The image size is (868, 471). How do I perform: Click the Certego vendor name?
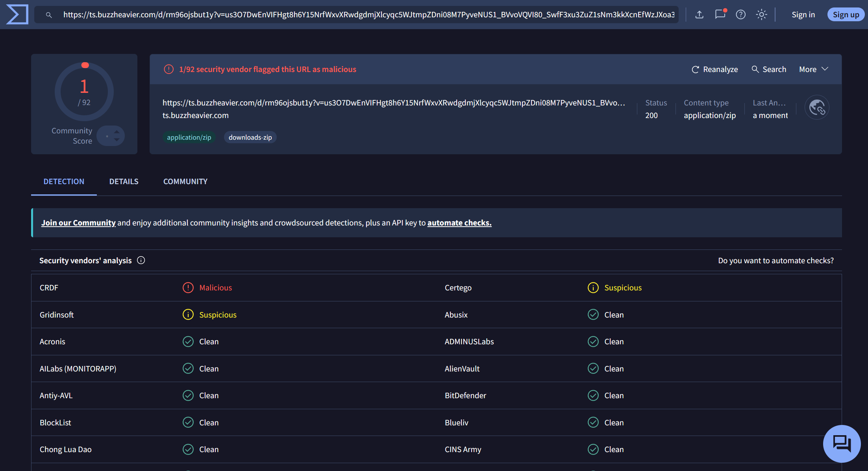tap(458, 288)
